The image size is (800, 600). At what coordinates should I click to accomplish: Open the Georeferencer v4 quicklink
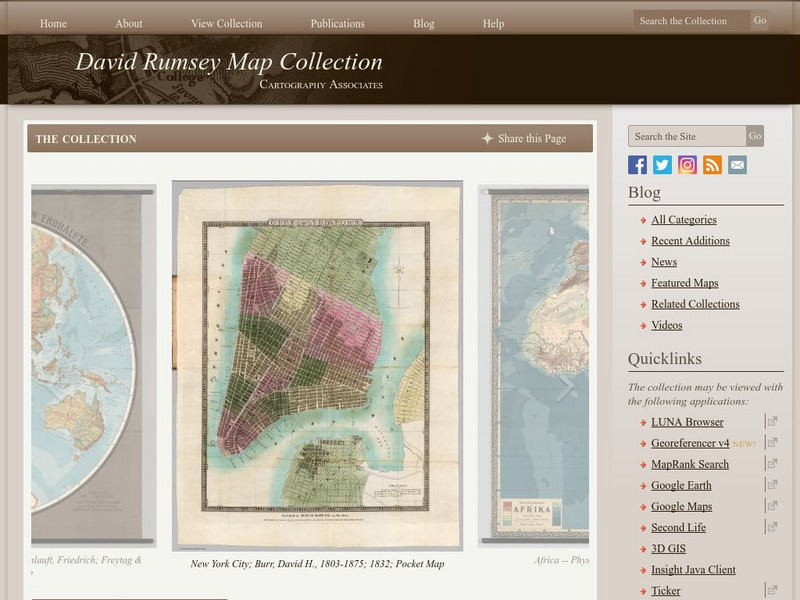click(x=690, y=443)
